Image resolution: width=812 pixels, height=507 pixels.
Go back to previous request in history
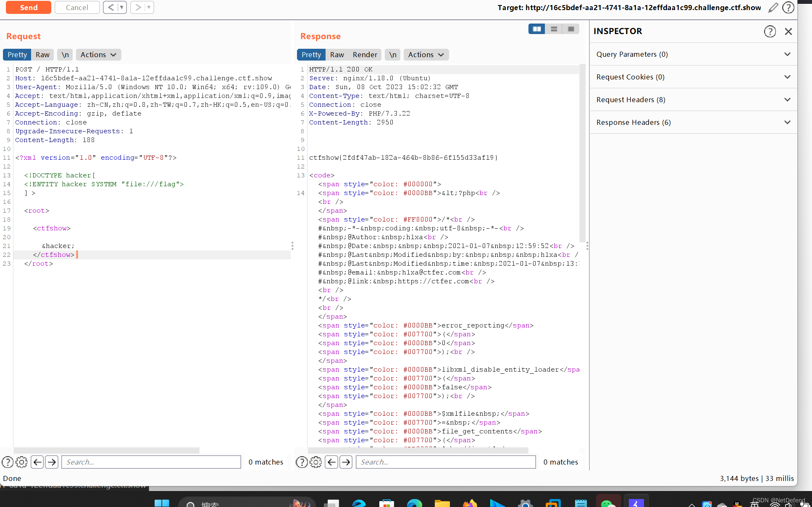pyautogui.click(x=111, y=8)
